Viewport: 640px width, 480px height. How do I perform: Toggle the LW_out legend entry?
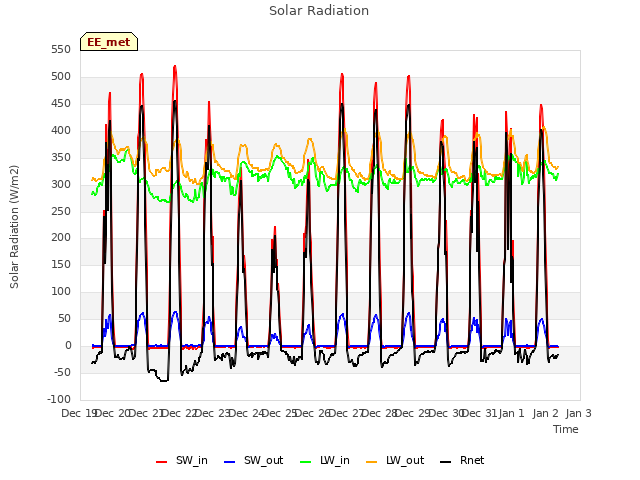(x=395, y=460)
